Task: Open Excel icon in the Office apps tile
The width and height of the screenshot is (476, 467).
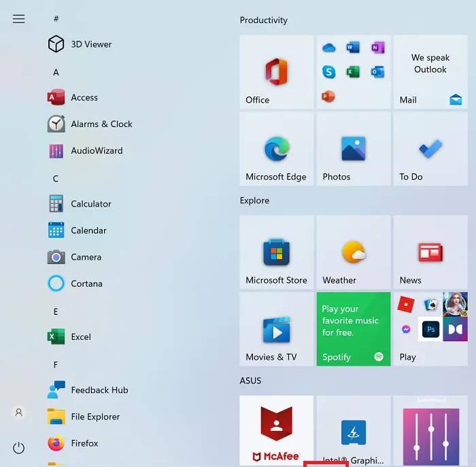Action: (353, 72)
